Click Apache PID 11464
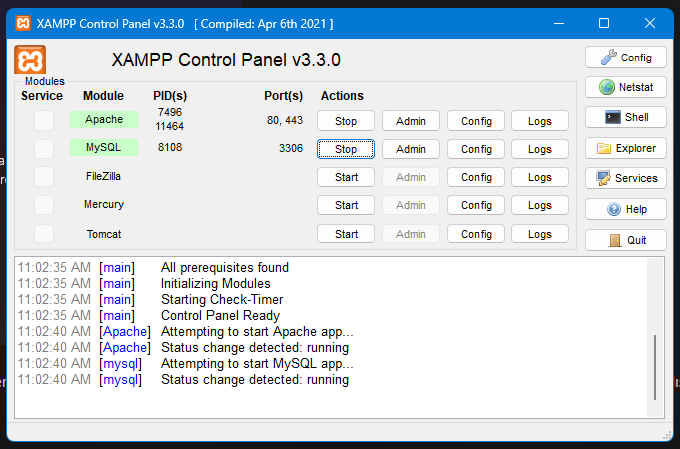 click(170, 126)
